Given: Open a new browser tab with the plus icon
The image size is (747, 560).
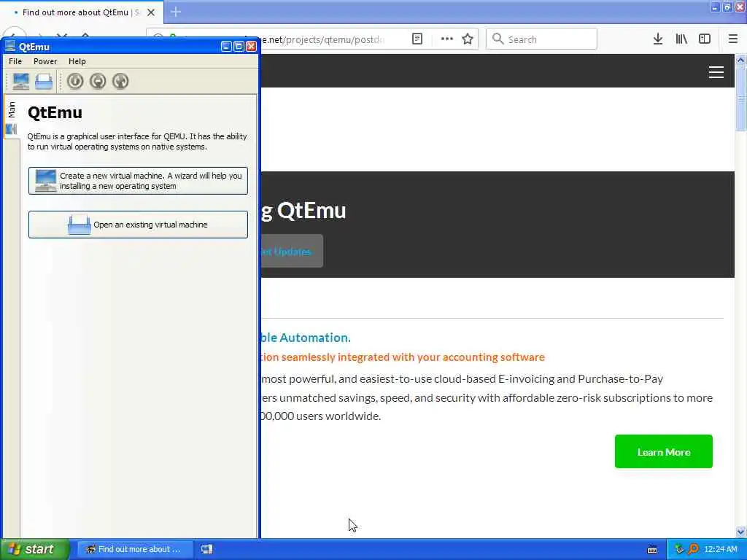Looking at the screenshot, I should click(176, 12).
